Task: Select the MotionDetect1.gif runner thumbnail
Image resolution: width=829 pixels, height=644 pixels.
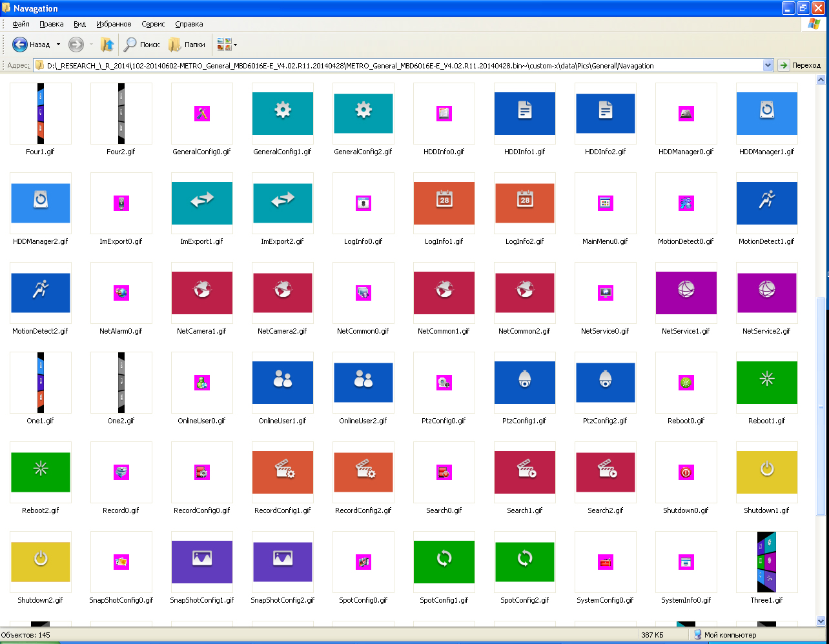Action: 766,203
